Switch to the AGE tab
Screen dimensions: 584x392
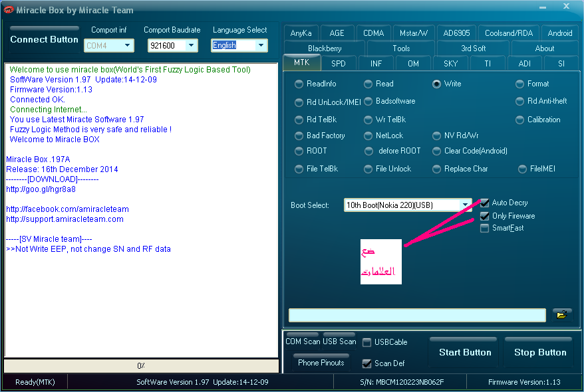pos(337,33)
